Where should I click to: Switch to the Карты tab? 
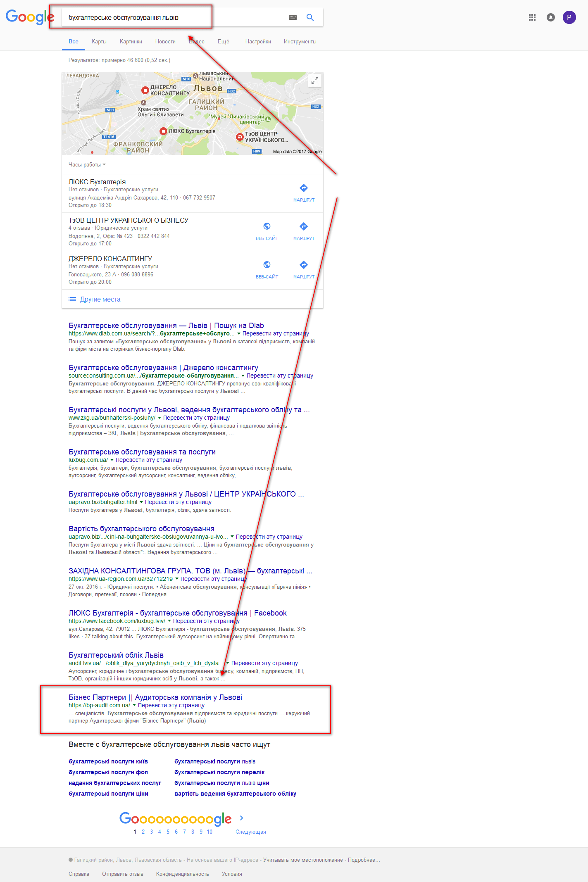point(99,41)
